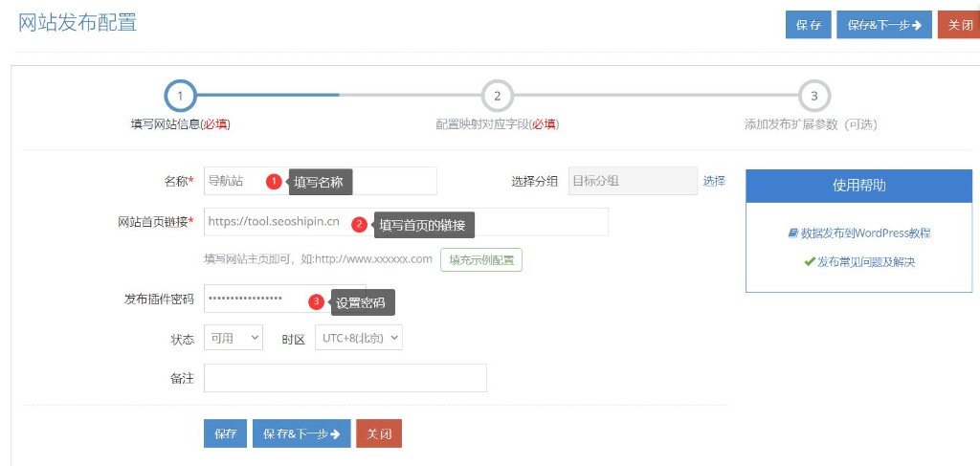Click the 填充示例配置 button

(481, 259)
